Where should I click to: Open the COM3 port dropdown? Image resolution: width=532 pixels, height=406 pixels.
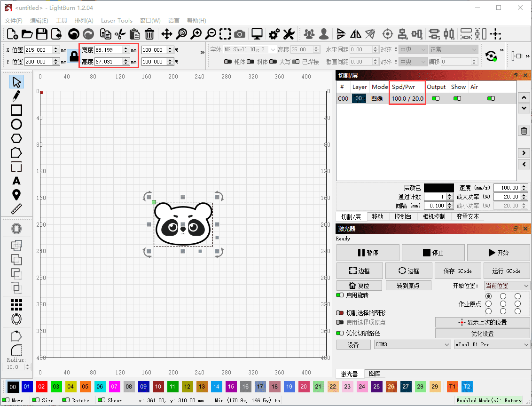(413, 344)
